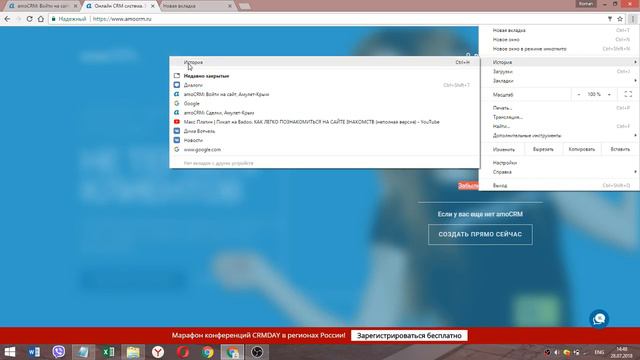Open the Windows Start button
Viewport: 640px width, 360px height.
click(x=10, y=352)
